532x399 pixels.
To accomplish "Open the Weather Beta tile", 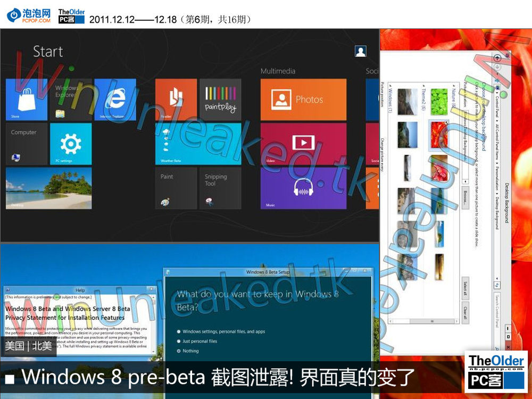I will coord(198,144).
